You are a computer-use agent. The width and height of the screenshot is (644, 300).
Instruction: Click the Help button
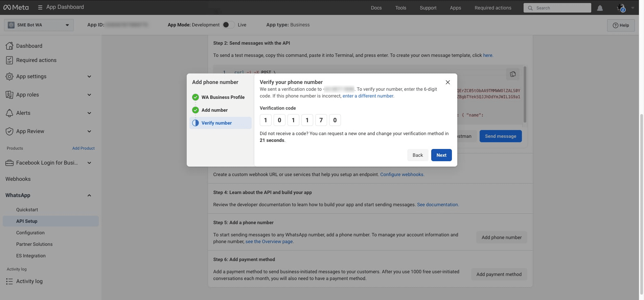(621, 25)
